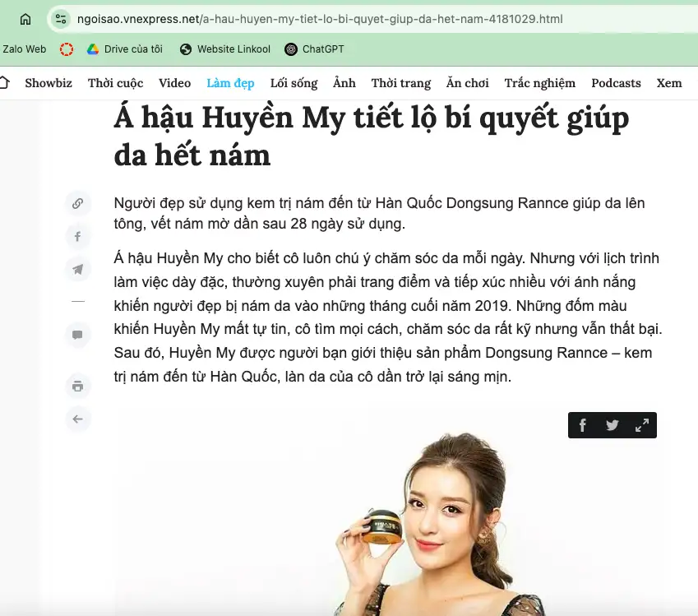The image size is (698, 616).
Task: Open the ChatGPT bookmark
Action: [x=314, y=49]
